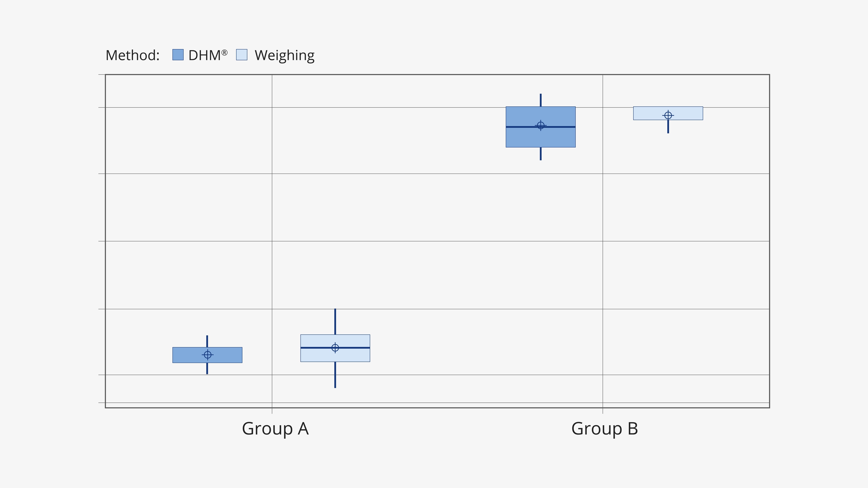Select the lower whisker of Group A Weighing box
Viewport: 868px width, 488px height.
point(335,374)
